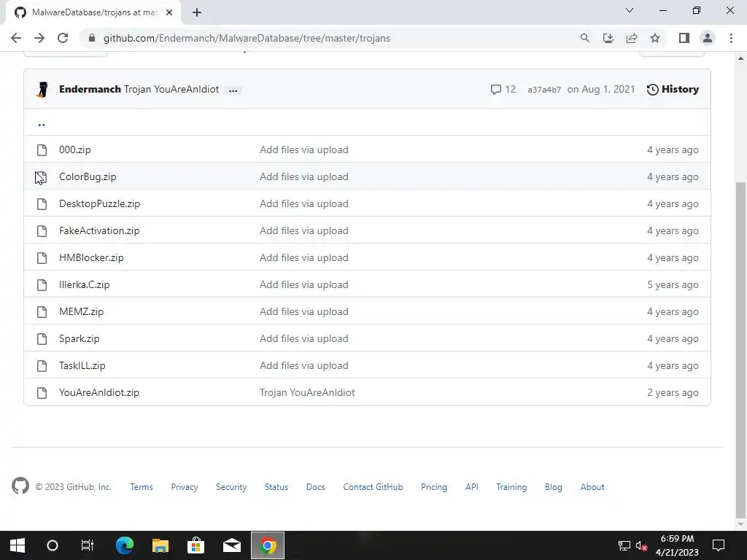Viewport: 747px width, 560px height.
Task: Bookmark this page with star icon
Action: [x=655, y=38]
